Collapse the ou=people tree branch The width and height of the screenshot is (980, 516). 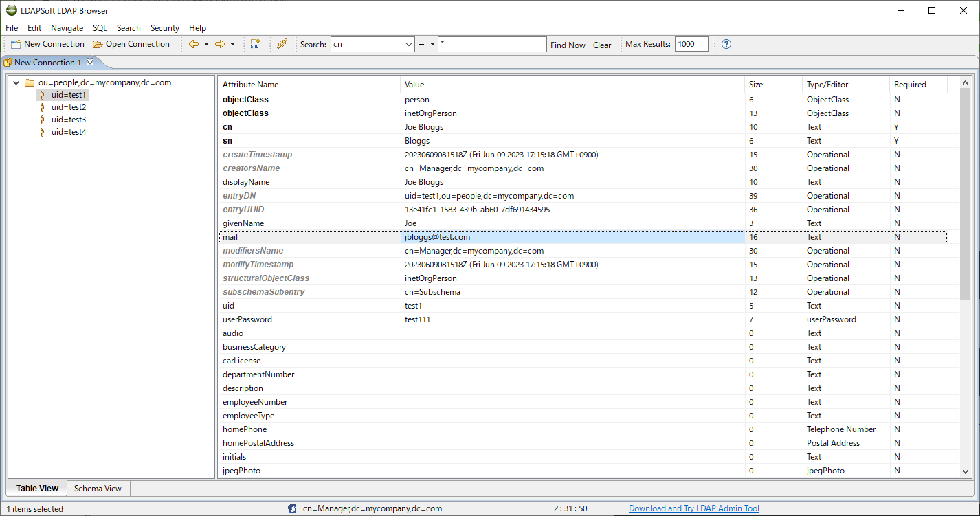pyautogui.click(x=15, y=82)
